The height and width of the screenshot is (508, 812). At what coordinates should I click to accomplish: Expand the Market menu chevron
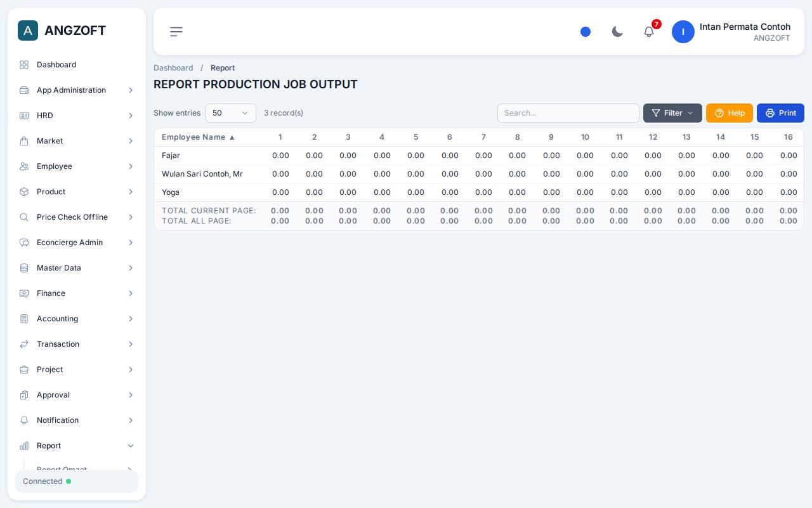pos(131,141)
